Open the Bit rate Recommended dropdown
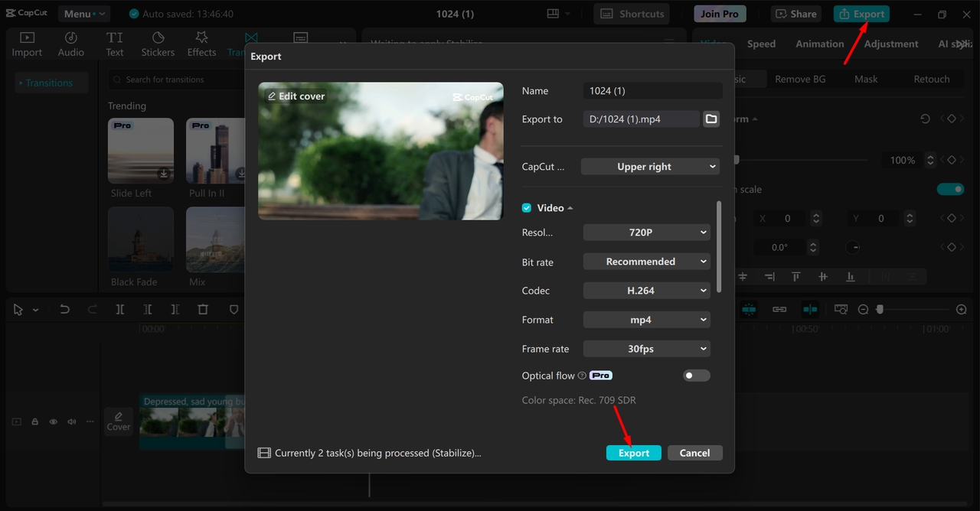 tap(647, 262)
